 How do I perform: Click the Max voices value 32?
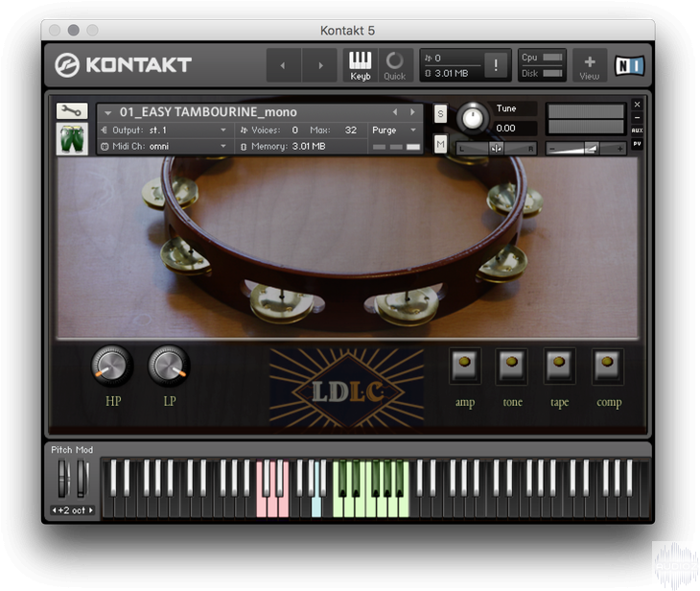tap(350, 130)
